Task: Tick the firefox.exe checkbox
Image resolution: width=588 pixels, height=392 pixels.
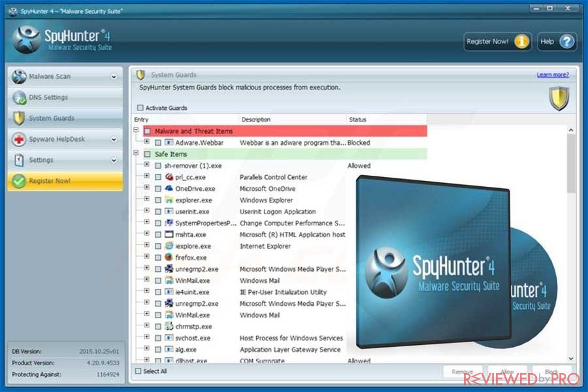Action: tap(158, 257)
